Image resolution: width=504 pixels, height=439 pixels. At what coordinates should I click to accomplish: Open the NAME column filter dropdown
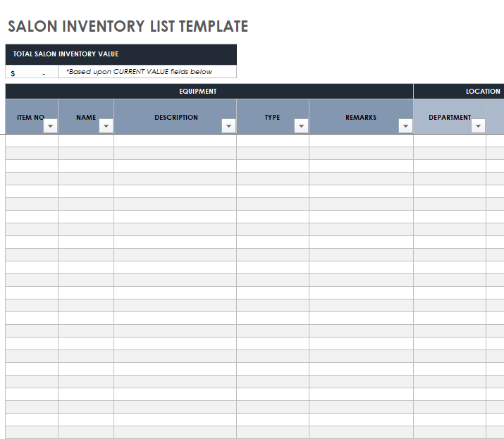106,126
